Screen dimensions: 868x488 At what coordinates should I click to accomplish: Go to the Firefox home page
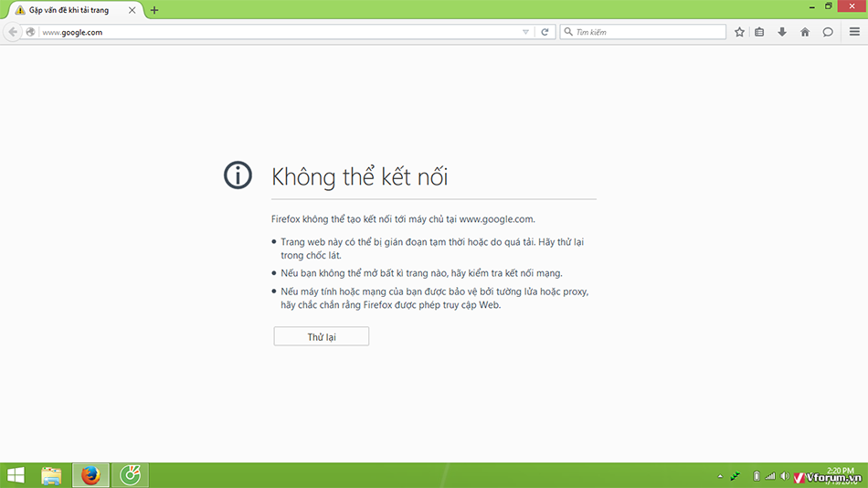pos(805,32)
